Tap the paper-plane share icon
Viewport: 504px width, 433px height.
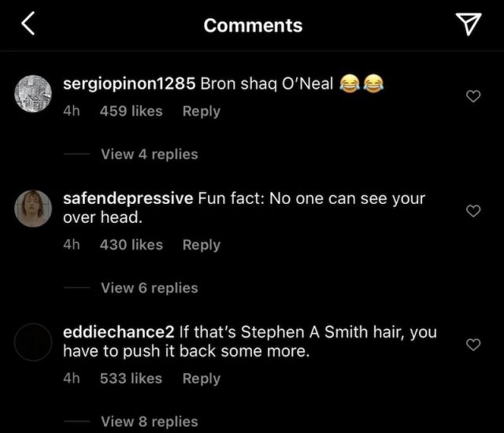click(469, 24)
